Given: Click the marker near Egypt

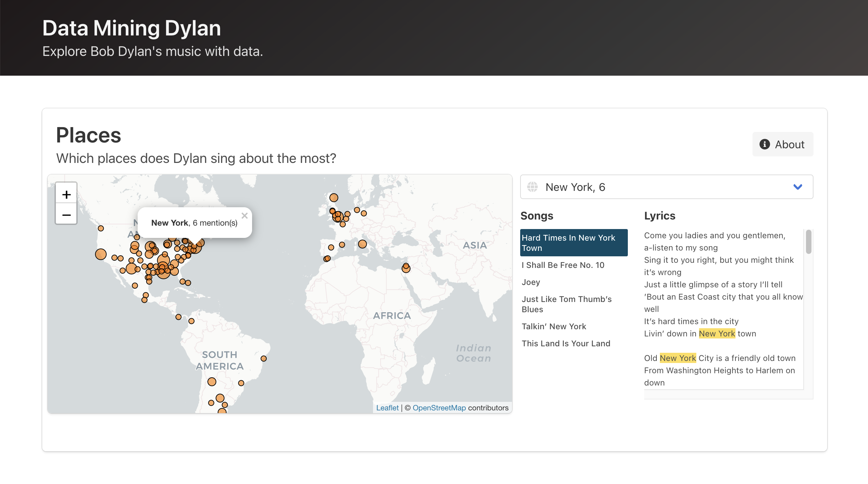Looking at the screenshot, I should pos(405,268).
